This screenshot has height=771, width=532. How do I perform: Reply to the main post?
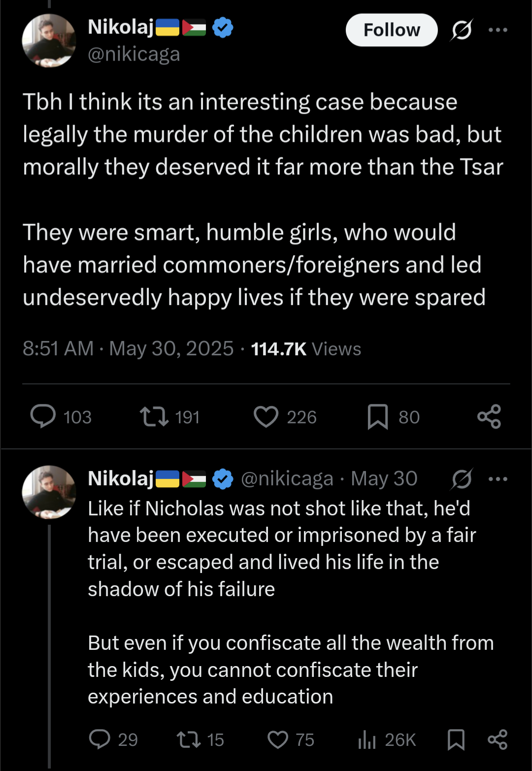[x=43, y=416]
